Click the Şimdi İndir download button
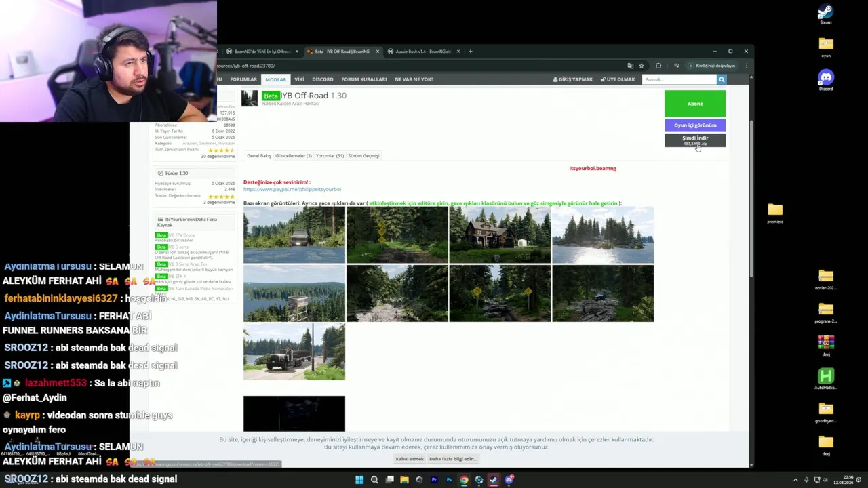Viewport: 868px width, 488px height. (695, 140)
